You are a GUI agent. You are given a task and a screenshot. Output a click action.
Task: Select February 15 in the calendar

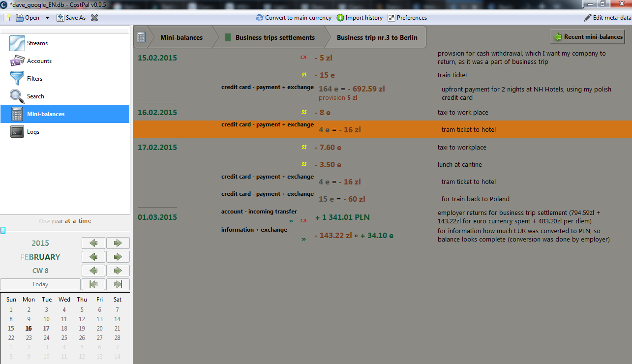[x=11, y=329]
